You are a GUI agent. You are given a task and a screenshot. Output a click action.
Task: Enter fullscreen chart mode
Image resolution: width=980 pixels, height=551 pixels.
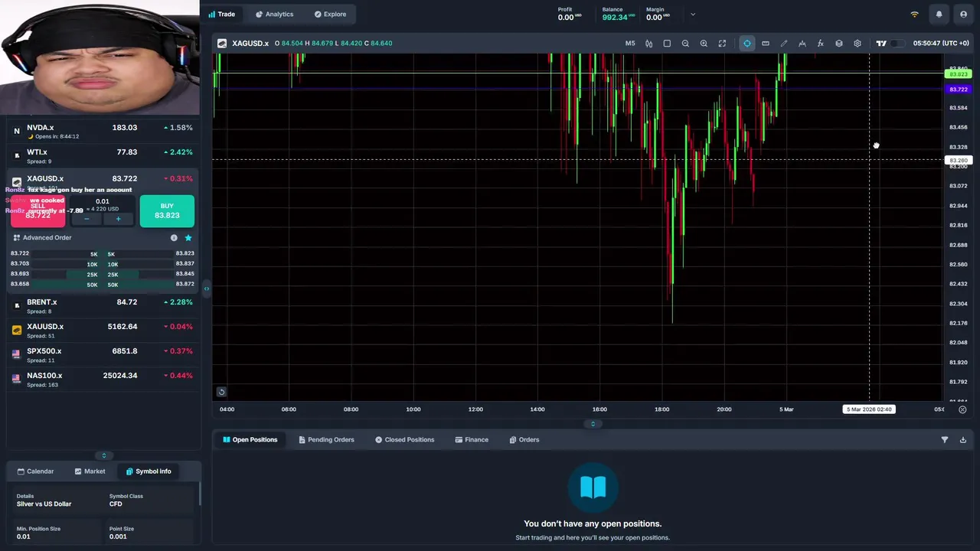(722, 44)
